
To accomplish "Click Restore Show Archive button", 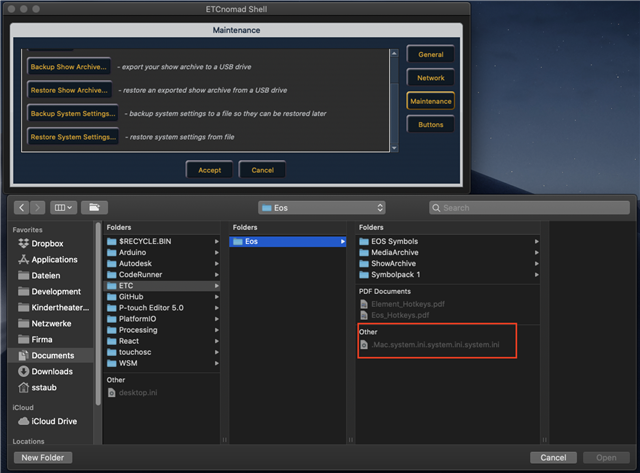I will [69, 90].
